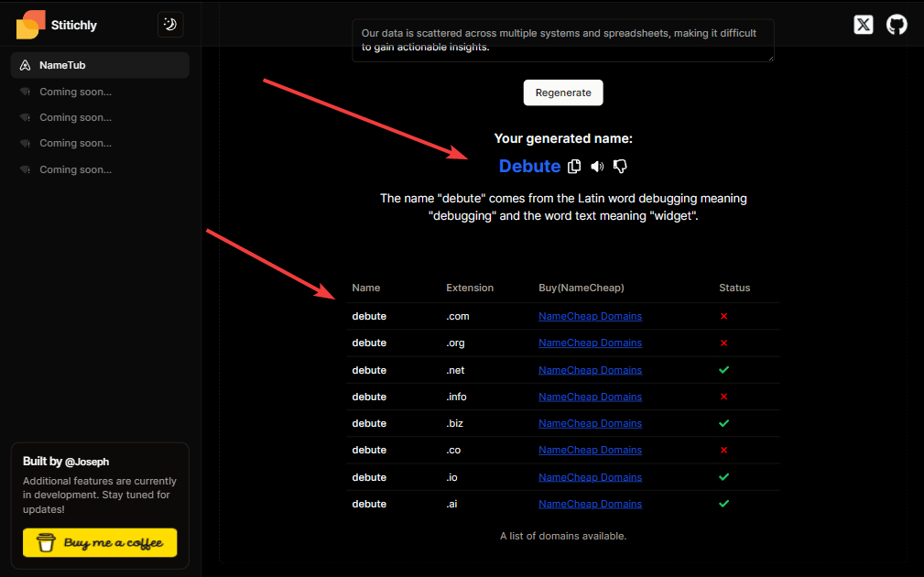Click the thumbs-down dislike icon

[x=620, y=167]
